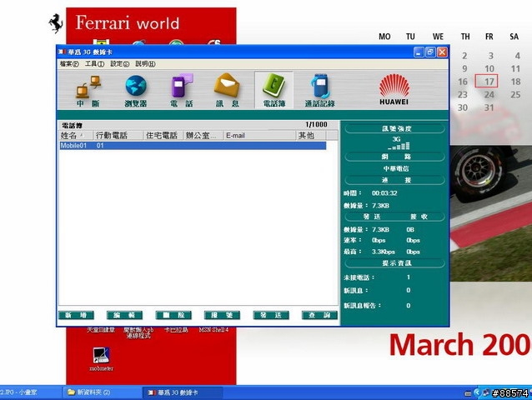Click the 3G signal strength bars
Image resolution: width=532 pixels, height=400 pixels.
tap(399, 146)
